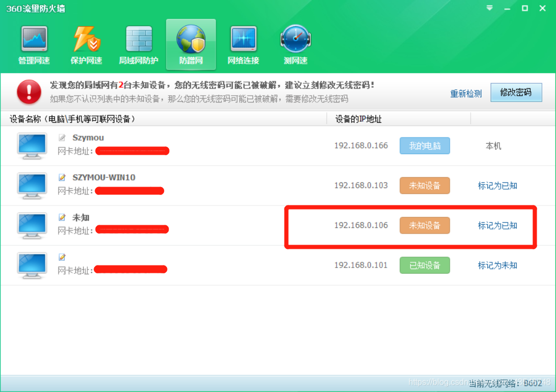The height and width of the screenshot is (392, 556).
Task: Click the device name SZYMOU-WIN10
Action: point(104,177)
